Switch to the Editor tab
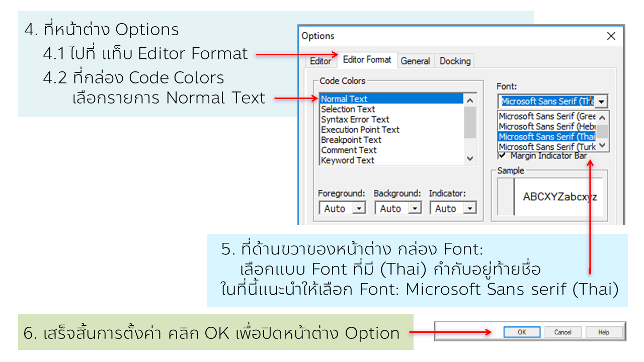The image size is (644, 362). point(320,61)
